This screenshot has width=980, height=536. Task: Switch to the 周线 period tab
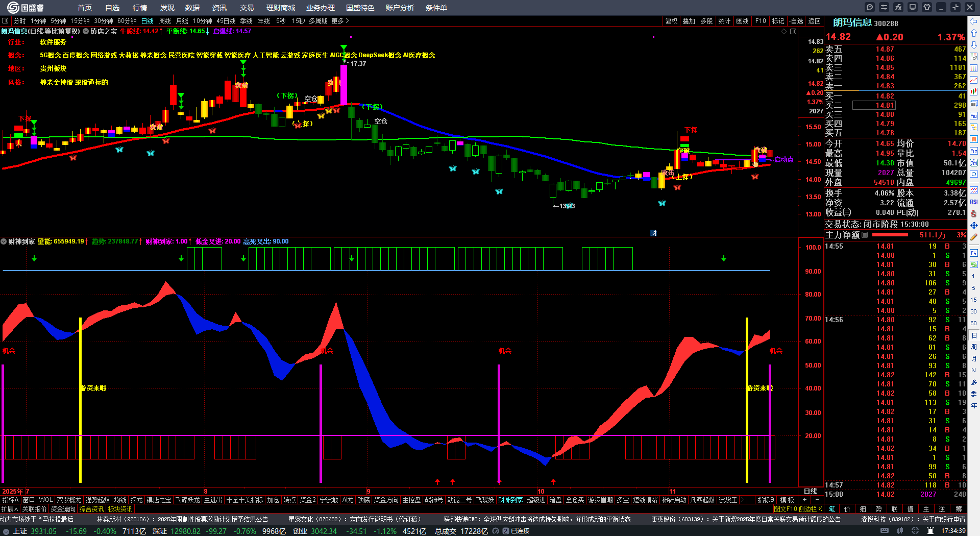[x=165, y=21]
